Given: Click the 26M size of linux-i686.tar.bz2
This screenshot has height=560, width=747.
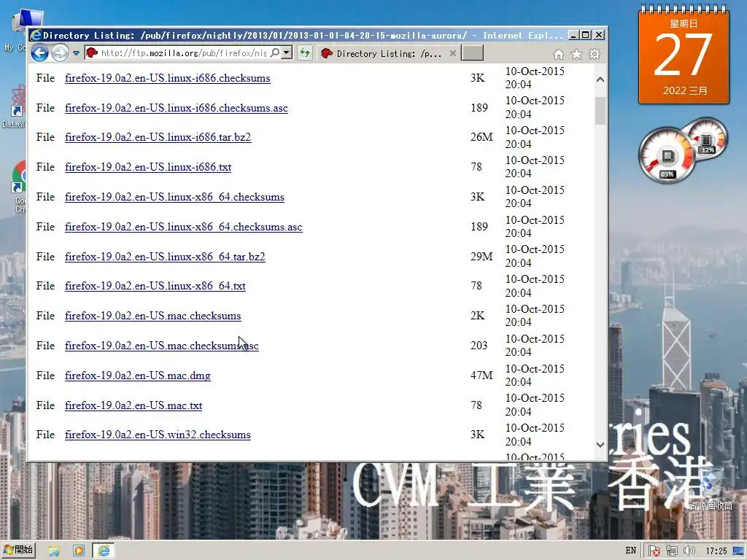Looking at the screenshot, I should click(x=481, y=137).
